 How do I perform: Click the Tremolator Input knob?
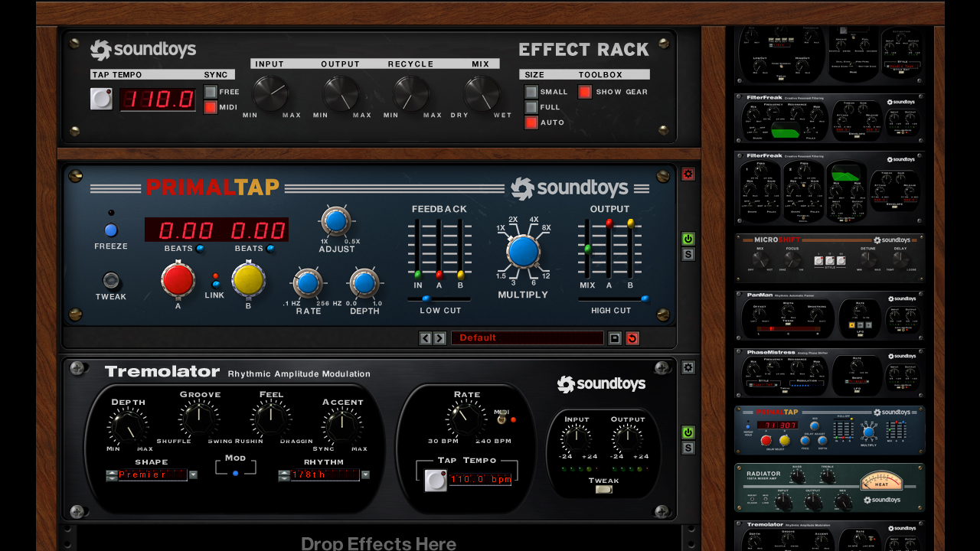[577, 439]
